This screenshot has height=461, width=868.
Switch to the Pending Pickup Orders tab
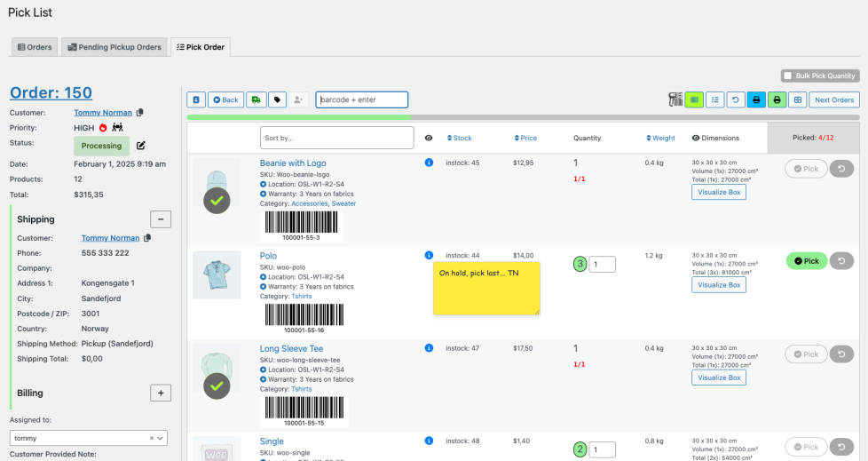click(x=114, y=47)
